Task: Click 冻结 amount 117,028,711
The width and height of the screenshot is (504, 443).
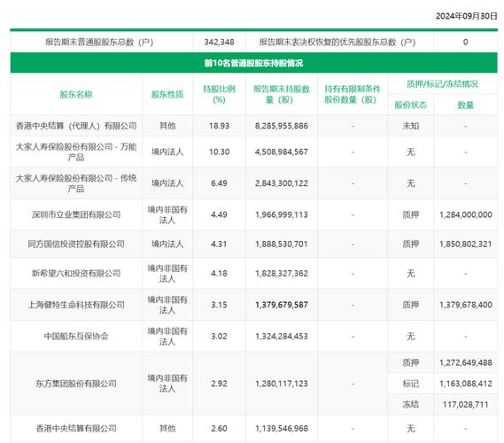Action: click(465, 404)
